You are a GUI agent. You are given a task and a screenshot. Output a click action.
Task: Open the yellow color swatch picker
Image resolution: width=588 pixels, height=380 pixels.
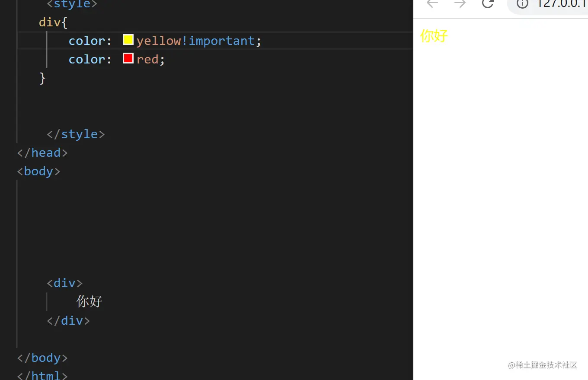coord(128,40)
